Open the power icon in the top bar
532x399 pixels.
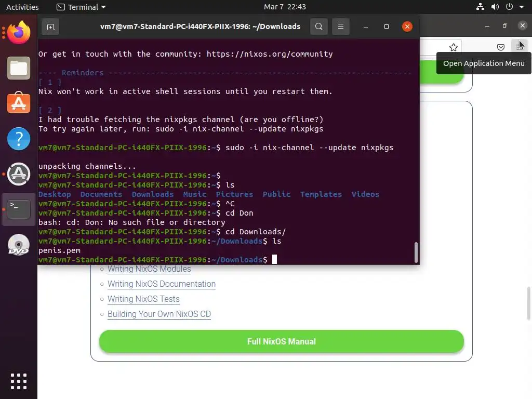(509, 7)
